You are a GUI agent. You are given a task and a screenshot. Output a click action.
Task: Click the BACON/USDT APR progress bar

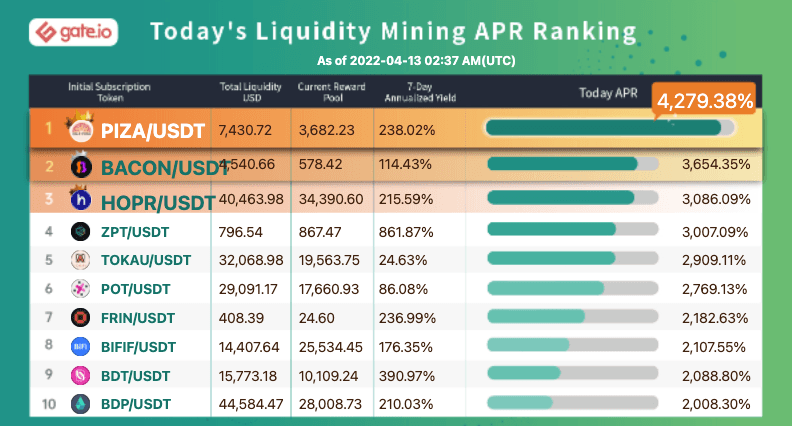coord(573,164)
